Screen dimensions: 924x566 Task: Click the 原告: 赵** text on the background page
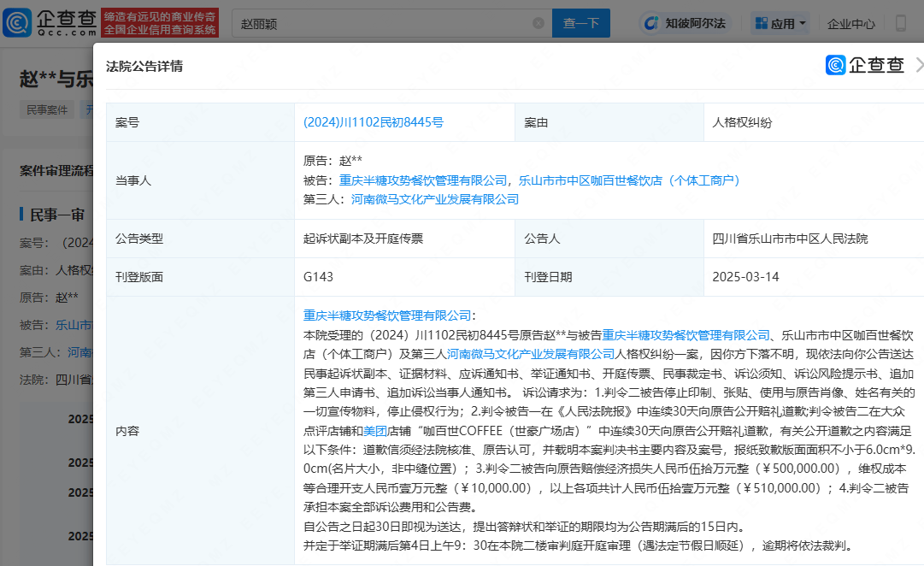49,298
